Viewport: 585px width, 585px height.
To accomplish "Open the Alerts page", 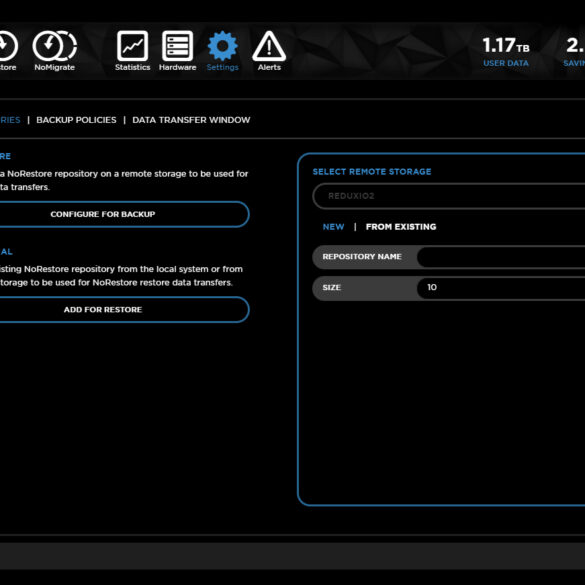I will pos(269,51).
